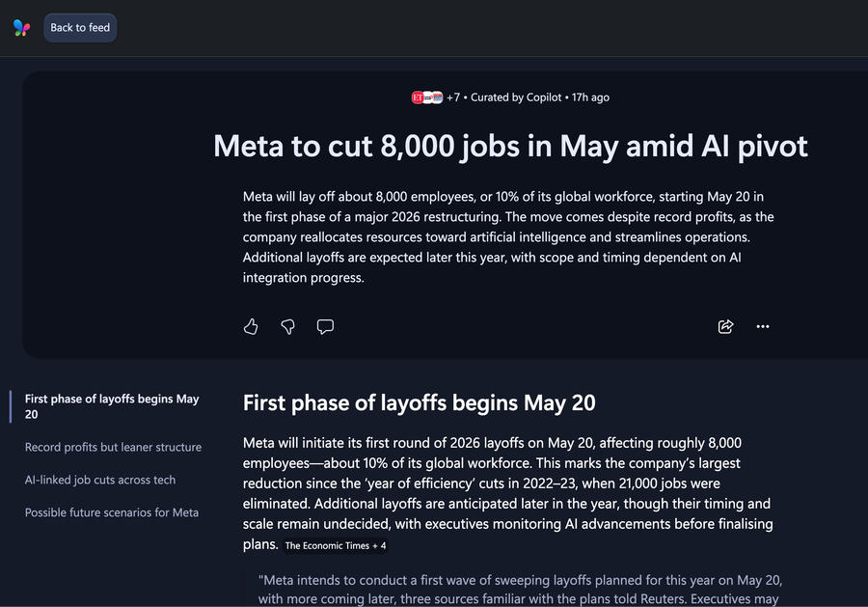Click the 17h ago timestamp
Viewport: 868px width, 607px height.
(590, 97)
